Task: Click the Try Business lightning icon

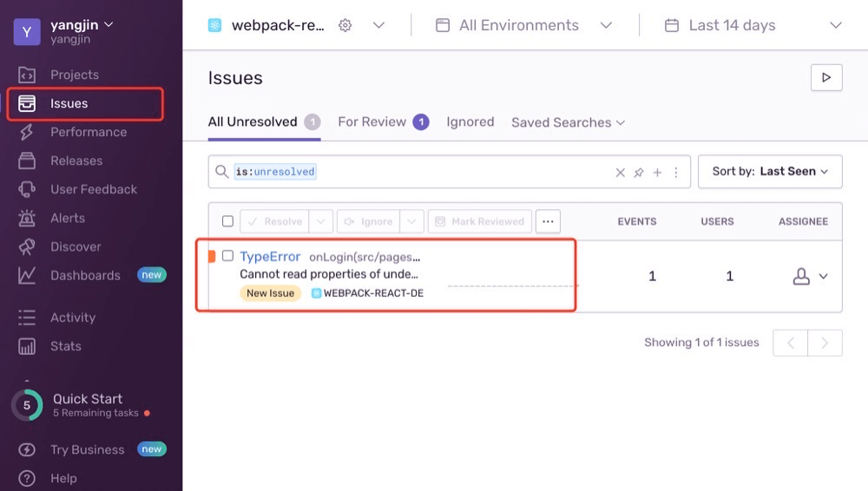Action: [27, 449]
